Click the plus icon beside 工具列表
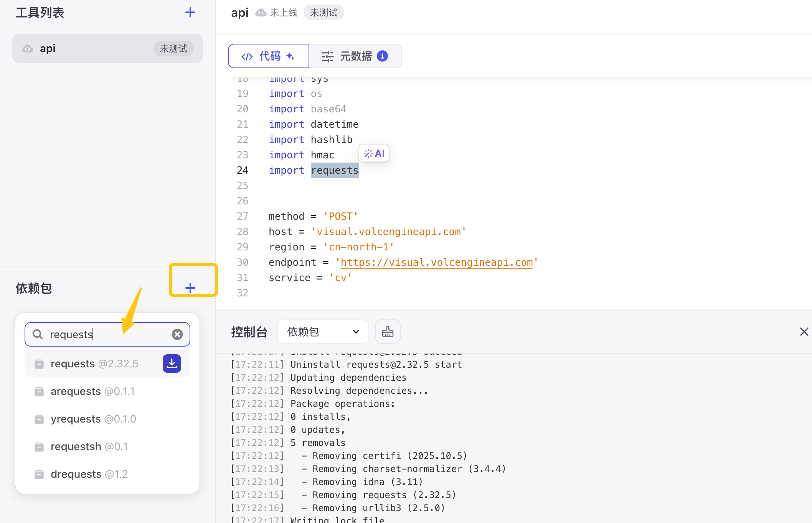 (190, 12)
